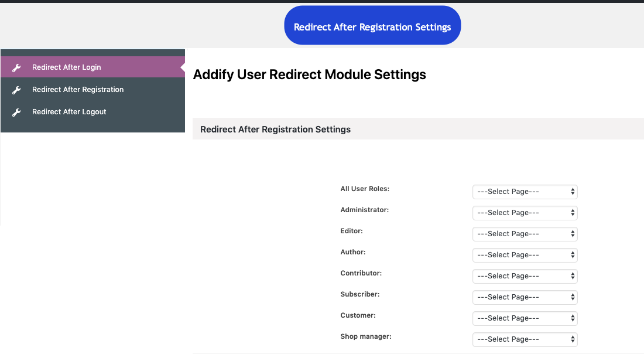Go to Redirect After Logout tab
This screenshot has height=354, width=644.
tap(69, 112)
